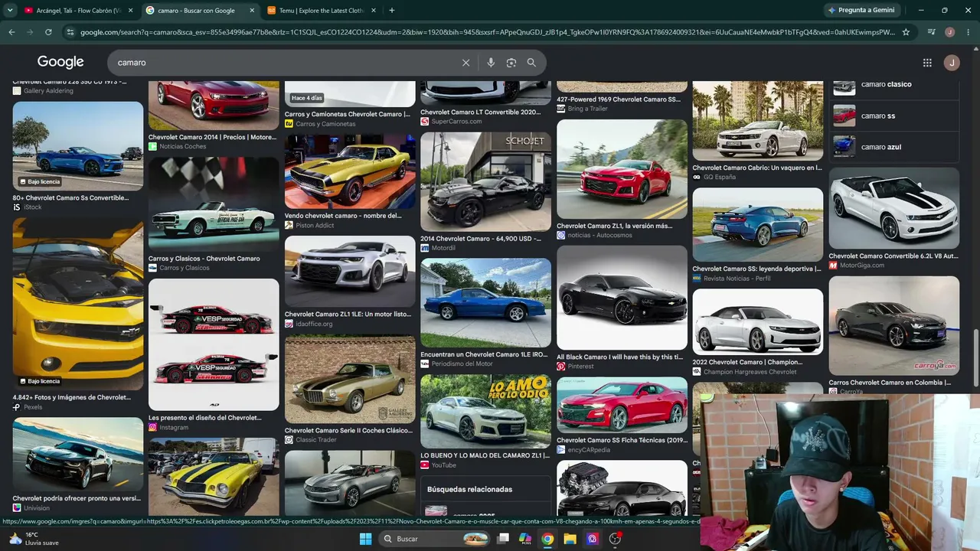Open the Google account avatar on the results page
The image size is (980, 551).
tap(952, 63)
